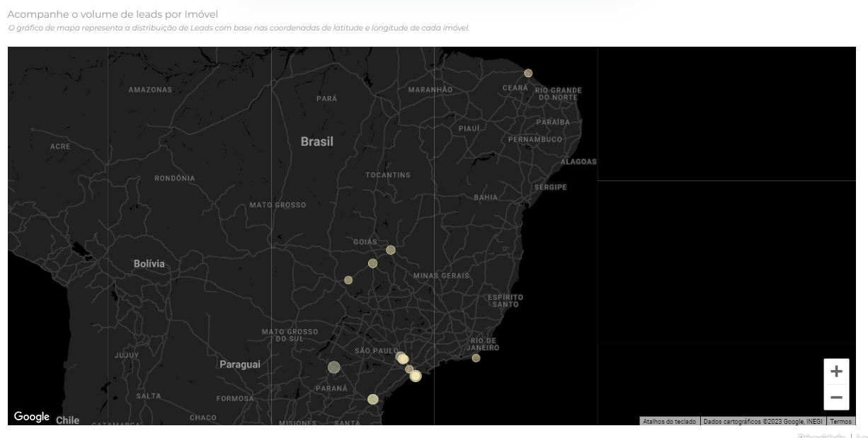The image size is (868, 438).
Task: Zoom out the map with minus button
Action: [836, 398]
